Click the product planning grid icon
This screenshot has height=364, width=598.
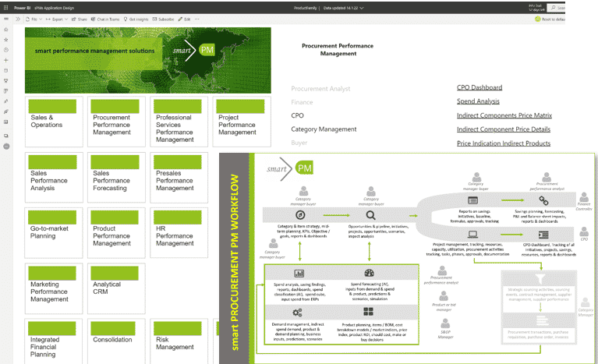[369, 312]
